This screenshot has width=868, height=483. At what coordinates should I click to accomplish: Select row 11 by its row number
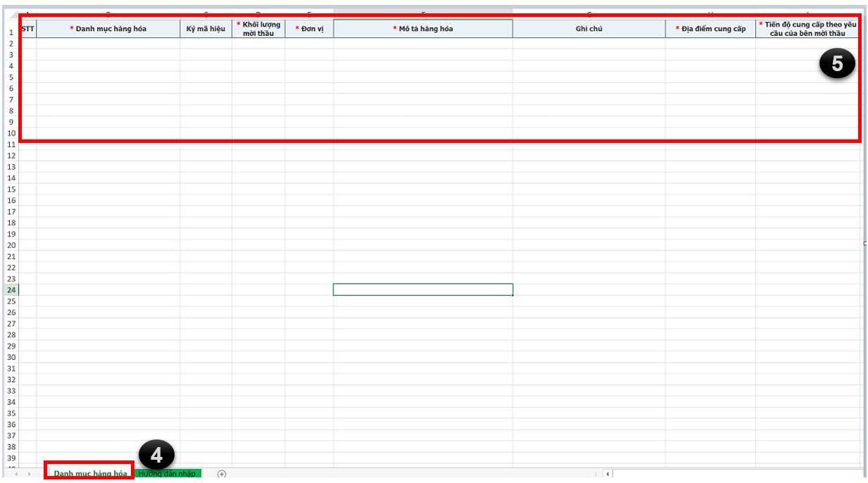click(11, 144)
